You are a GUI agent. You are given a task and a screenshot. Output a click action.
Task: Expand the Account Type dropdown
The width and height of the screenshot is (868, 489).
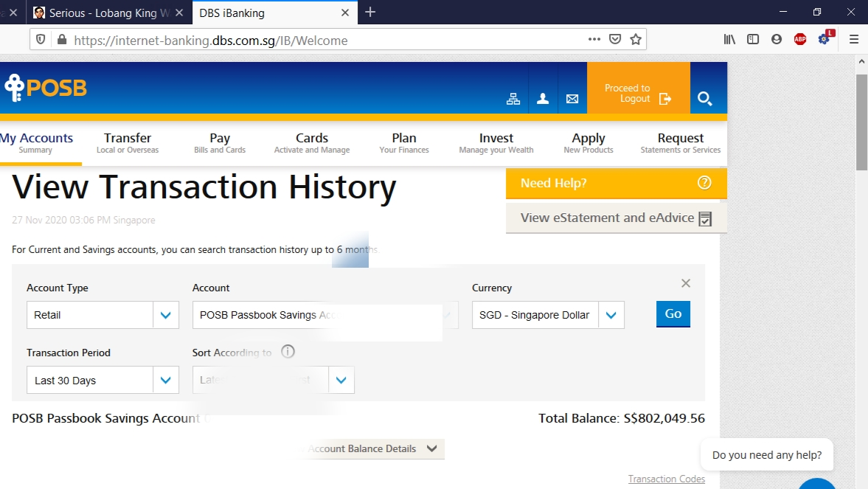pos(165,315)
